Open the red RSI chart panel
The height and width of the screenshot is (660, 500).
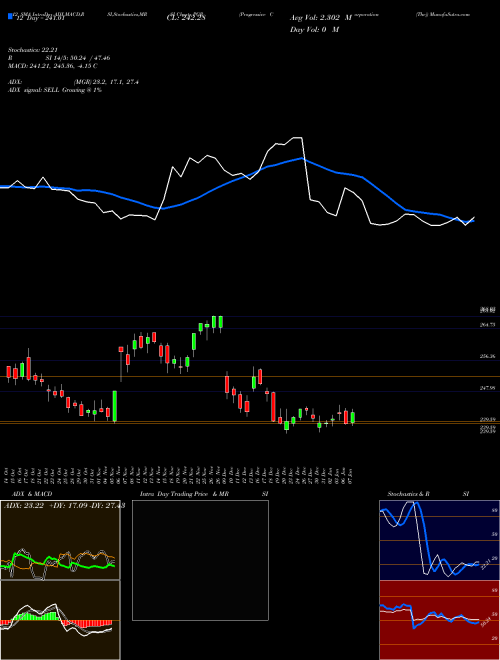439,620
